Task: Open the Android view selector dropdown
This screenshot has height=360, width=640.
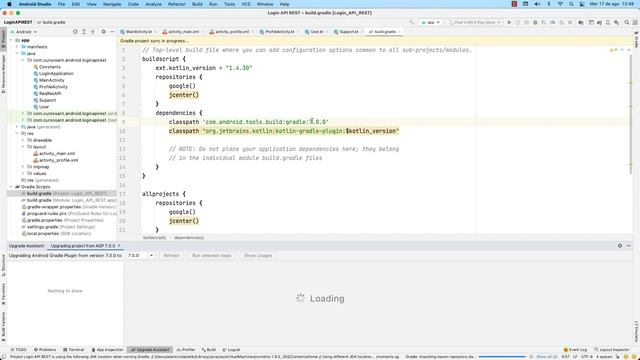Action: (24, 32)
